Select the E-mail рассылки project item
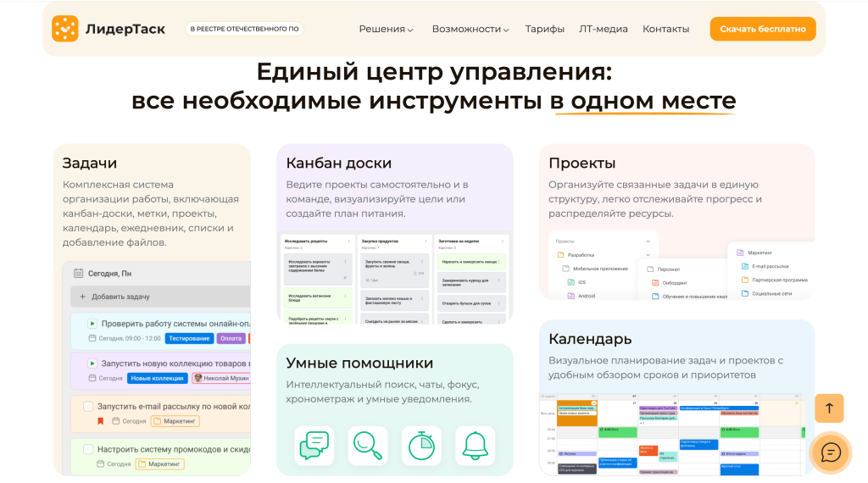Image resolution: width=868 pixels, height=483 pixels. 765,267
